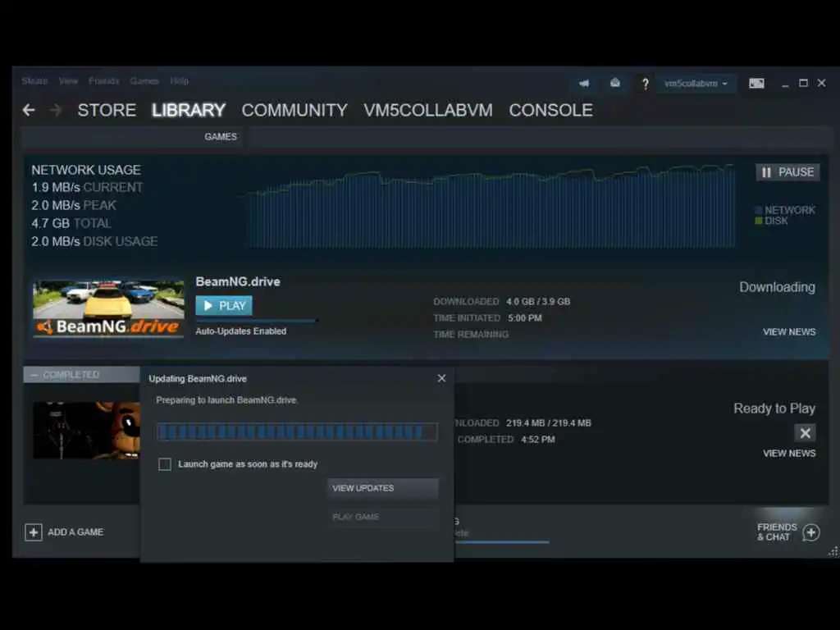Viewport: 840px width, 630px height.
Task: Close the Updating BeamNG.drive dialog
Action: (441, 378)
